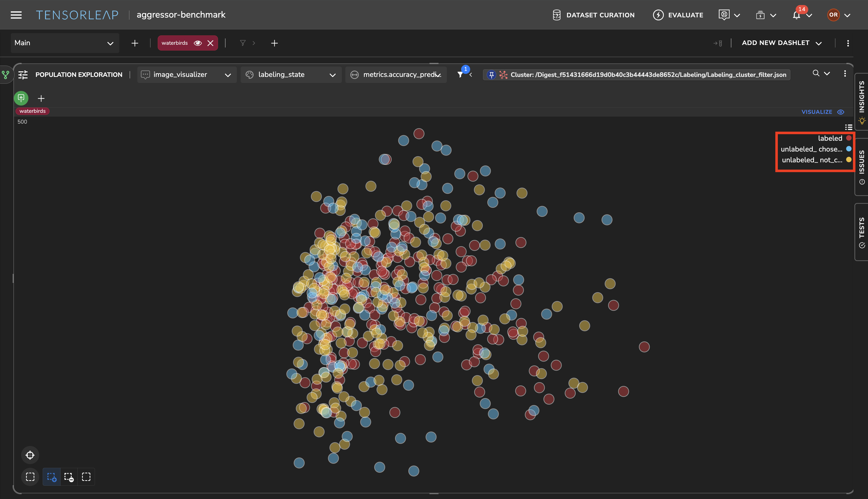Select the subtract-from-selection lasso tool

coord(69,477)
